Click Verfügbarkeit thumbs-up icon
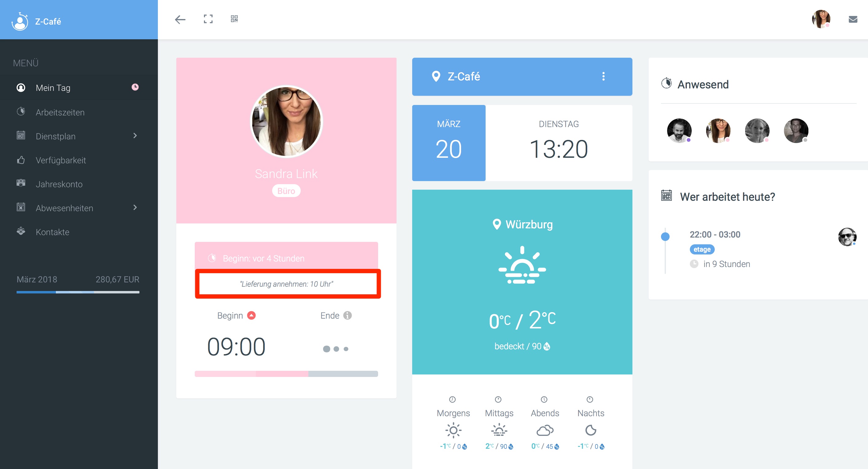Screen dimensions: 868x469 (x=21, y=160)
